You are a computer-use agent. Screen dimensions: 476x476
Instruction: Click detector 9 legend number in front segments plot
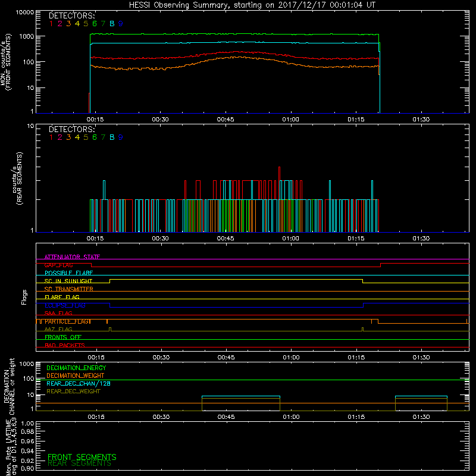121,24
